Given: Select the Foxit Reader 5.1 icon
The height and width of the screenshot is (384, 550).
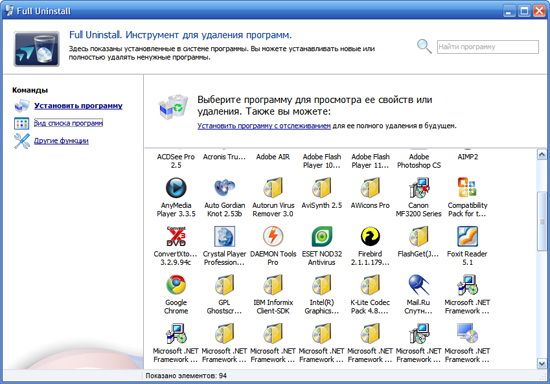Looking at the screenshot, I should [x=467, y=236].
